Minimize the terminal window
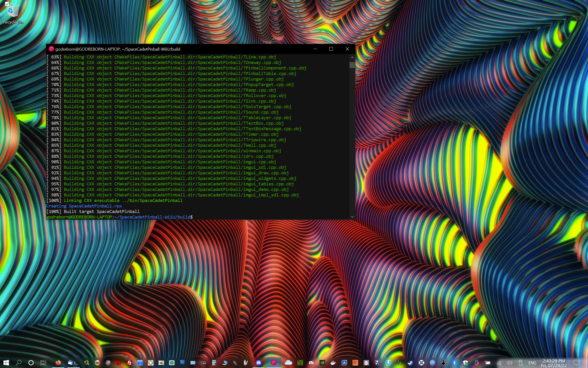This screenshot has height=368, width=588. [315, 49]
